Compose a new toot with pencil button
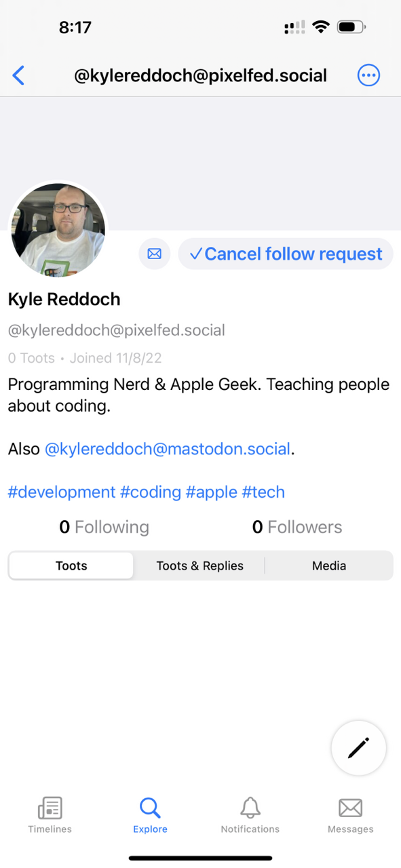This screenshot has width=401, height=868. (358, 748)
